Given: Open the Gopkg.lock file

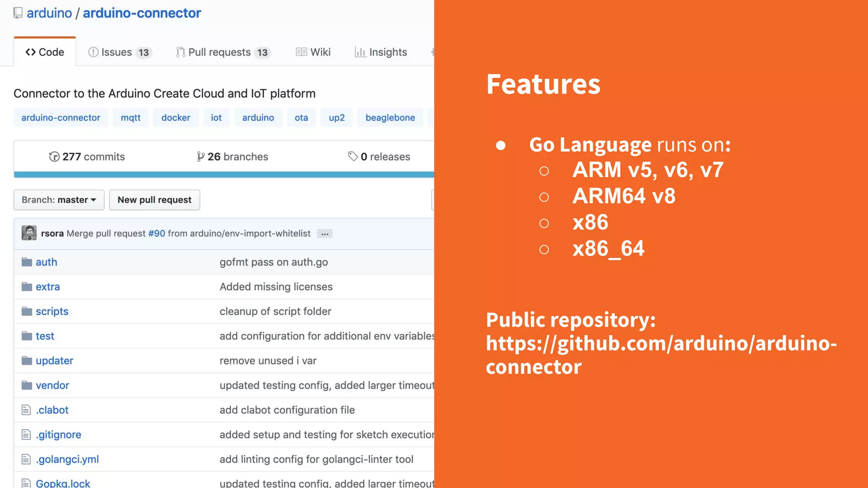Looking at the screenshot, I should coord(63,483).
